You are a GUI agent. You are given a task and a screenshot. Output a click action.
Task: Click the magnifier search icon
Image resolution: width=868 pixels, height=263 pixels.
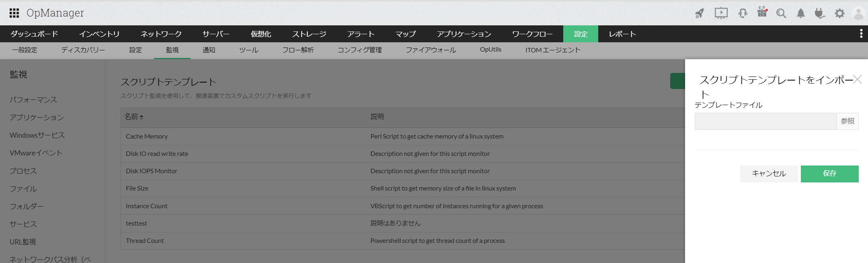point(781,13)
